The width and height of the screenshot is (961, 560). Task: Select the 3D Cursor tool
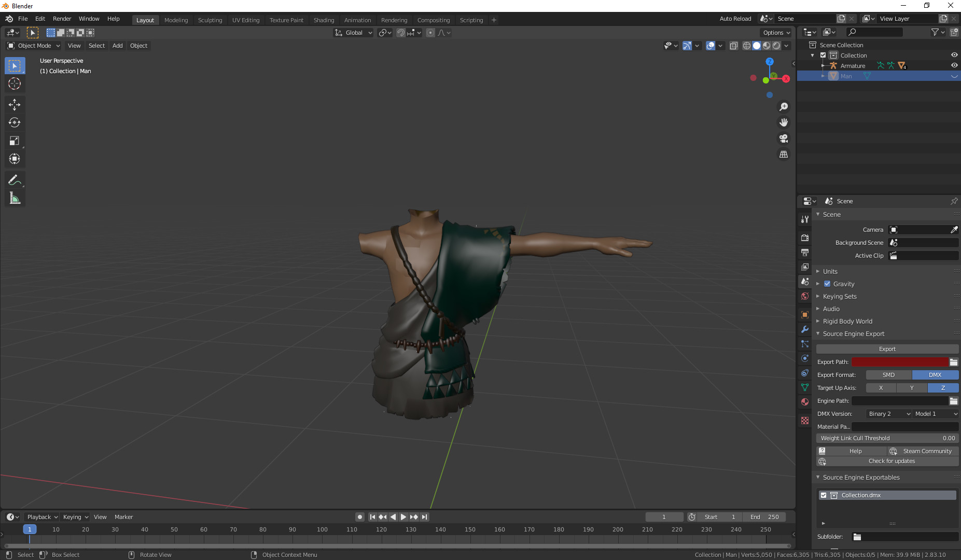[x=15, y=83]
